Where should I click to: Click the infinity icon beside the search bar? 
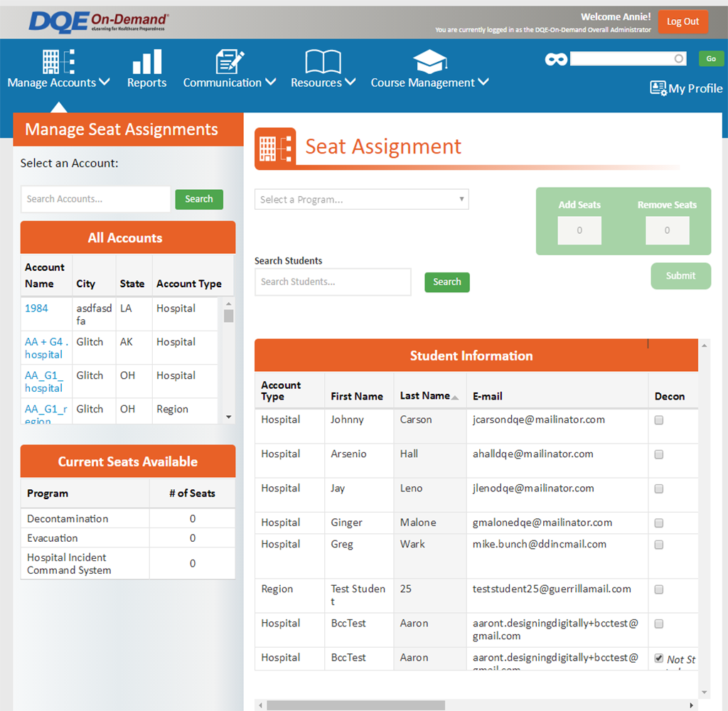tap(557, 59)
